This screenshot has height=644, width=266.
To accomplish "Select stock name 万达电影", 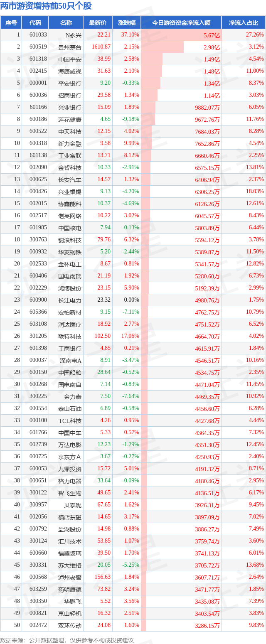I will [x=70, y=445].
